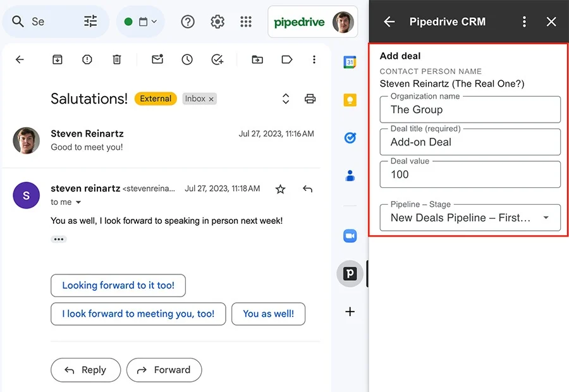Click the External badge
Screen dimensions: 569x392
(x=156, y=99)
